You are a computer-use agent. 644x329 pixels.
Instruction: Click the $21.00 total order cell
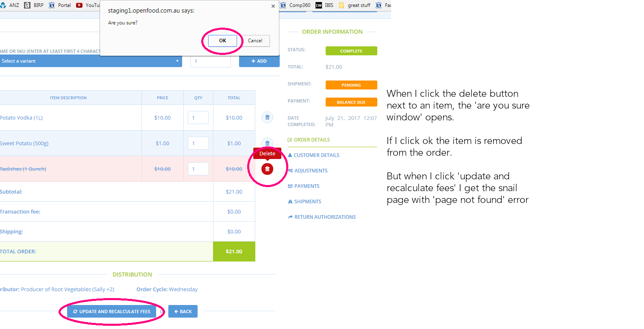(234, 251)
